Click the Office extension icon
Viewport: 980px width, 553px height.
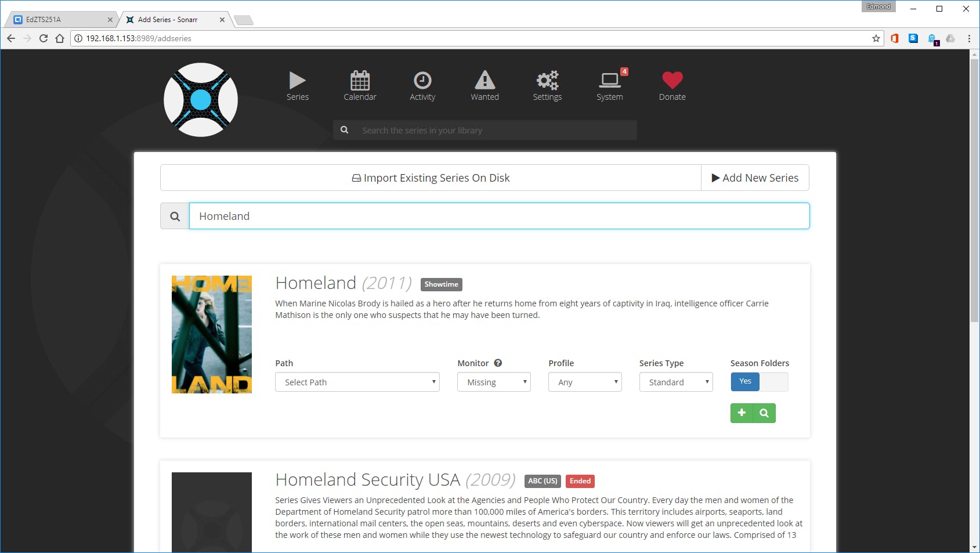click(895, 38)
